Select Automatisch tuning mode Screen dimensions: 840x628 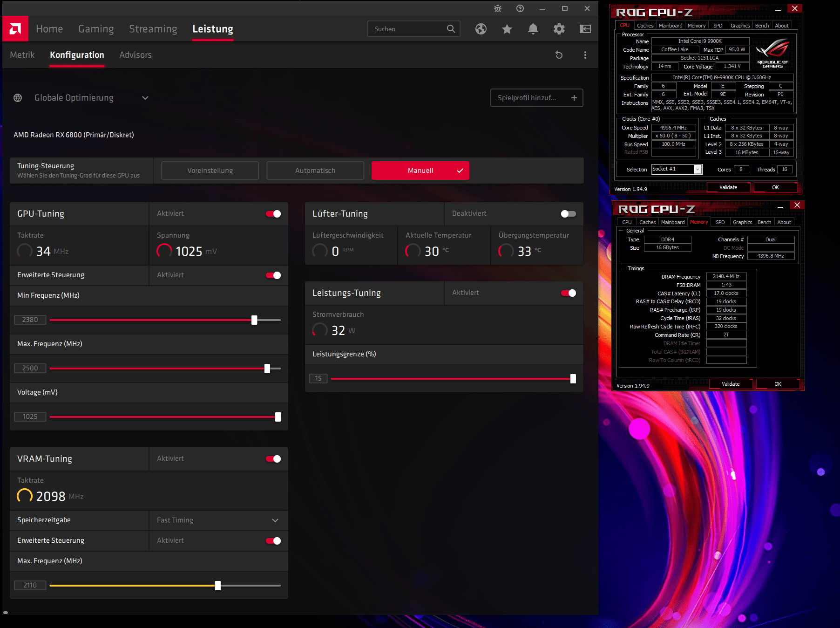coord(315,171)
